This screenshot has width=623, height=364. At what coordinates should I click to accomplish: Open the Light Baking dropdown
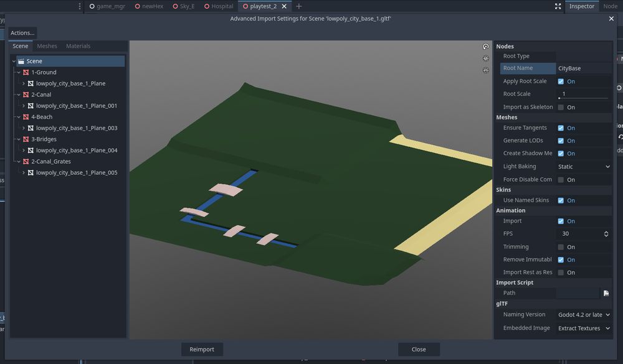[583, 166]
